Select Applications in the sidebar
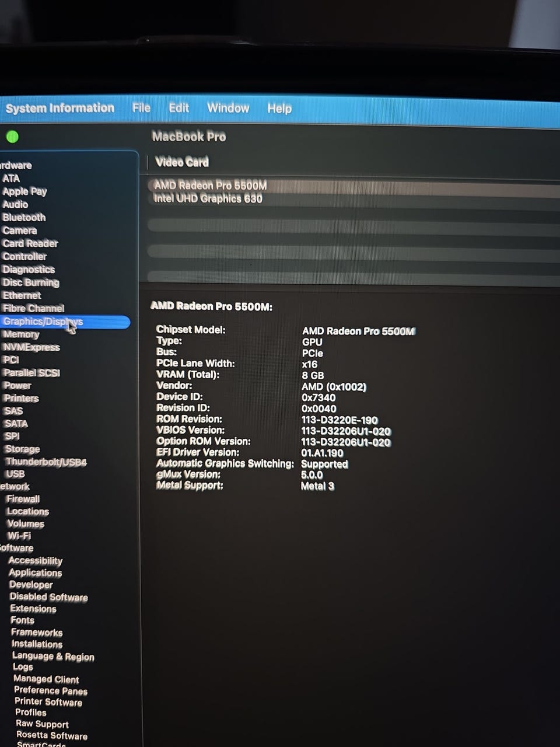 coord(36,573)
